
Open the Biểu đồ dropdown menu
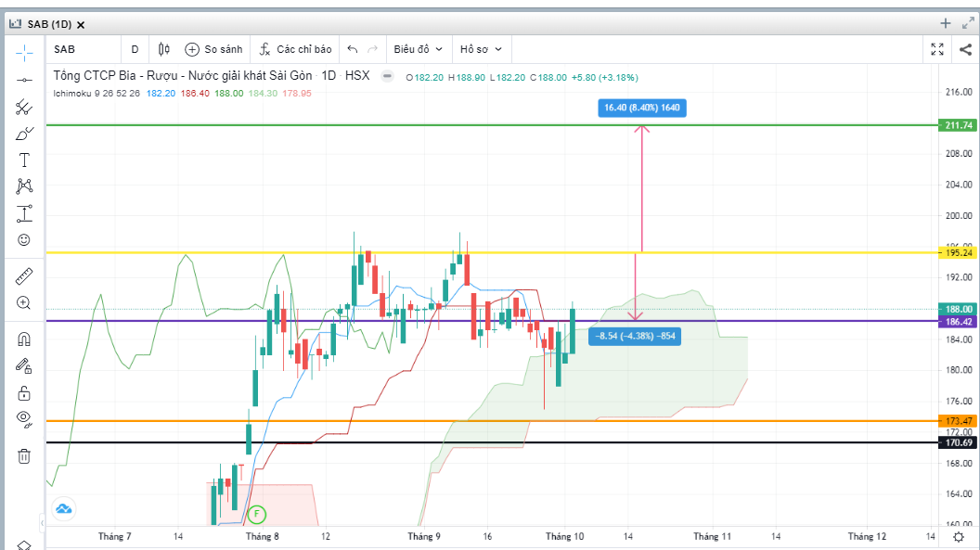pyautogui.click(x=419, y=49)
